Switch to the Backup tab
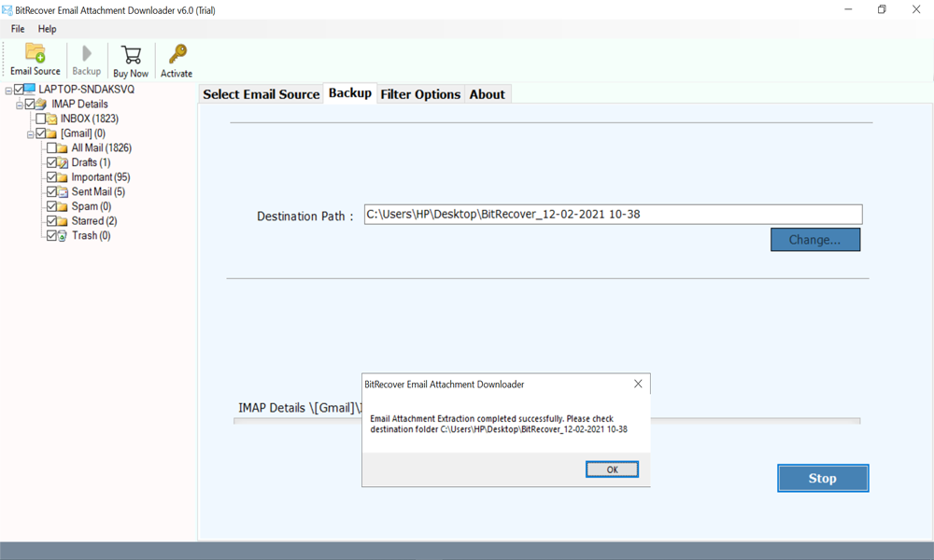934x560 pixels. [x=350, y=92]
